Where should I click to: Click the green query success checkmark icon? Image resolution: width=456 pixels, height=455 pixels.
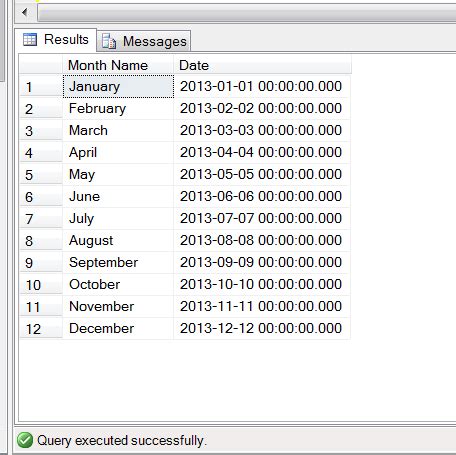coord(25,440)
